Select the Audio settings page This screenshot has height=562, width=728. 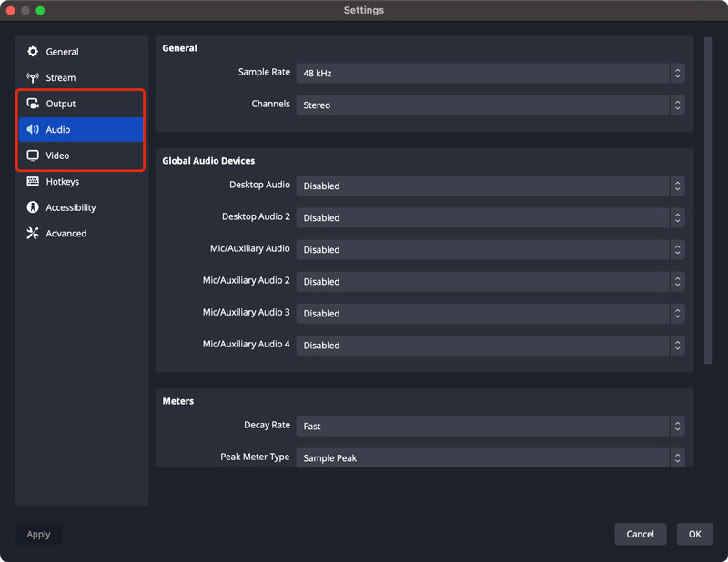81,129
